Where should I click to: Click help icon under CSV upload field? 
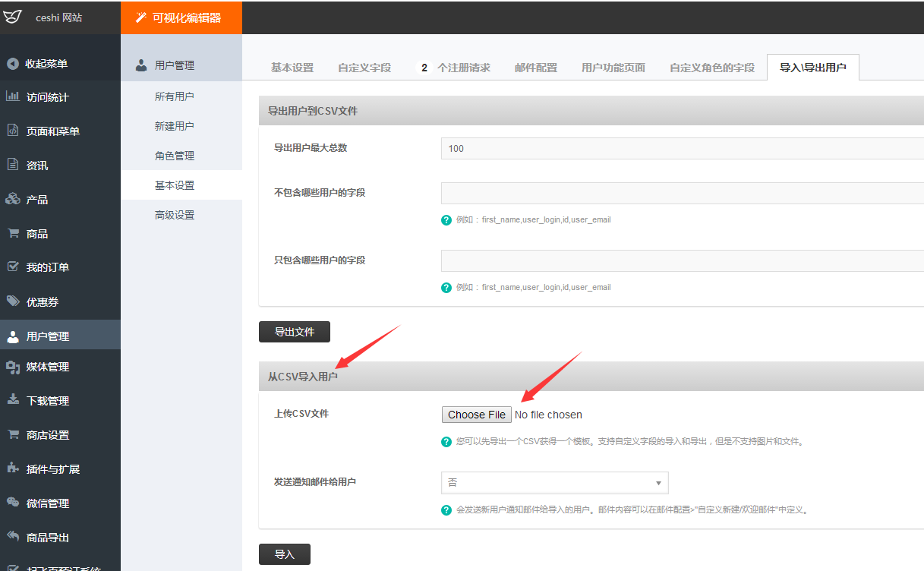(446, 442)
